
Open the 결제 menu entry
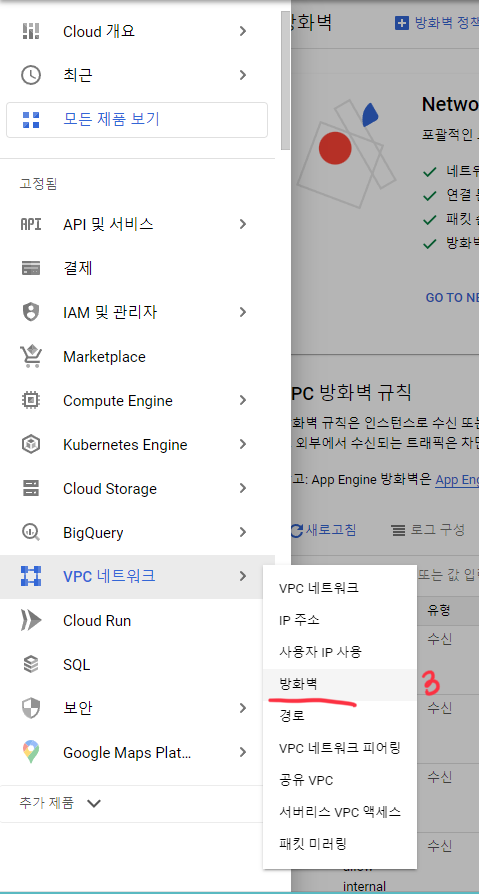137,268
